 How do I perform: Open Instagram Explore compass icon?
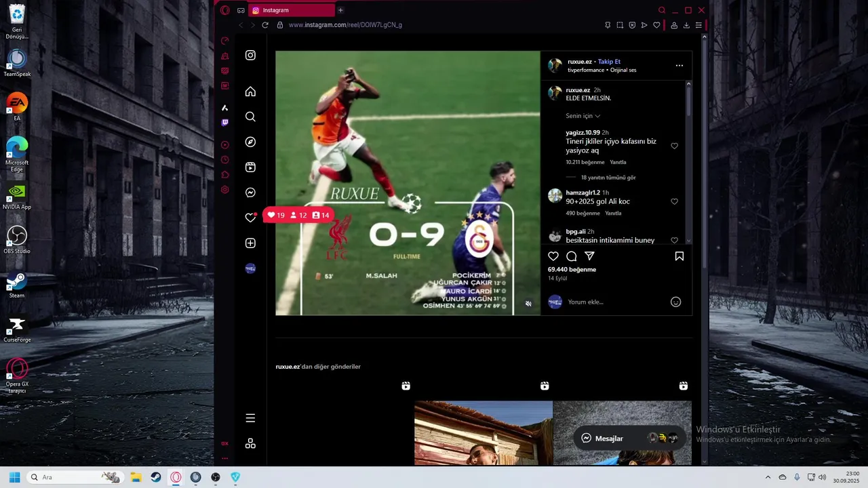(x=250, y=142)
